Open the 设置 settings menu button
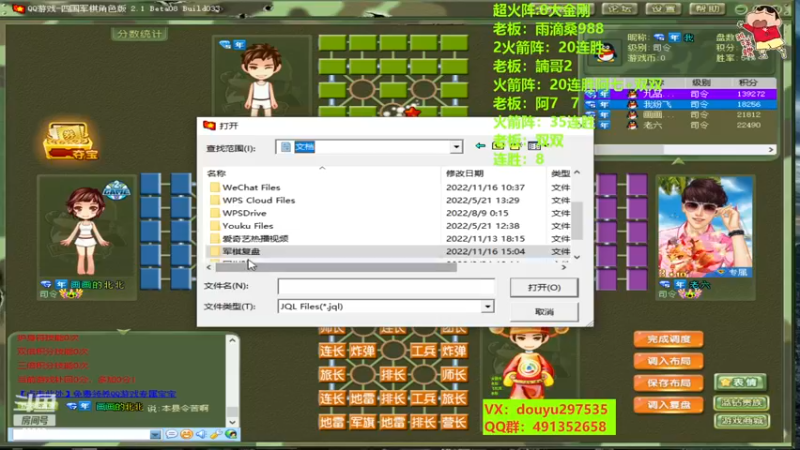 pos(663,9)
